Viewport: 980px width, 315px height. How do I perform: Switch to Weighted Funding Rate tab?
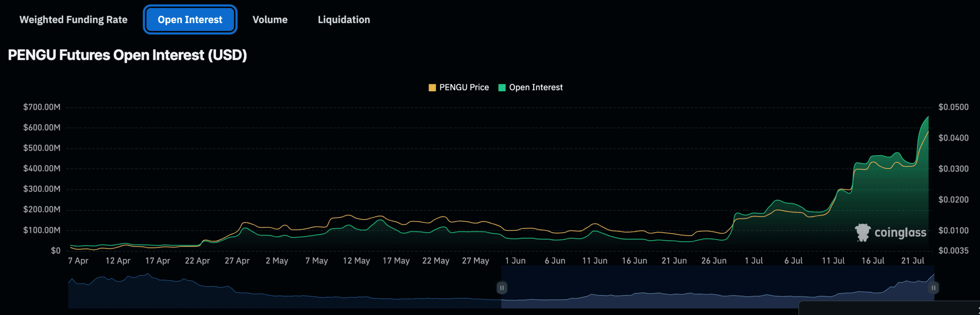(73, 19)
